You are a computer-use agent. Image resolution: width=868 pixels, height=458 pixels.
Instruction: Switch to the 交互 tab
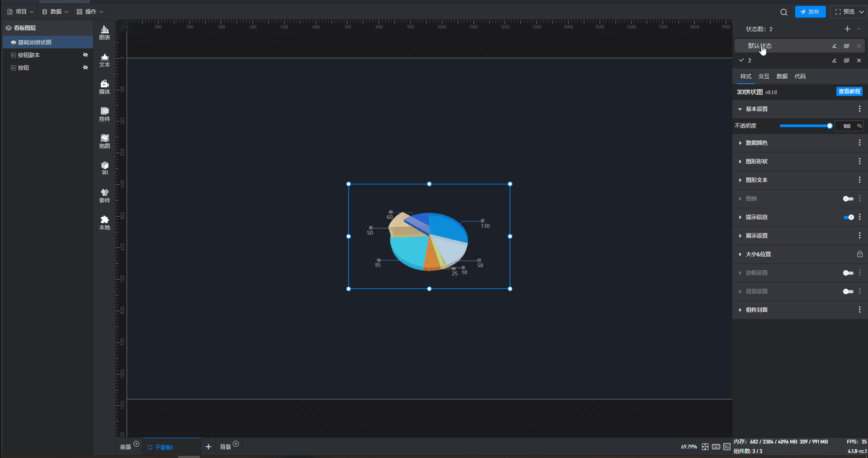[x=764, y=76]
